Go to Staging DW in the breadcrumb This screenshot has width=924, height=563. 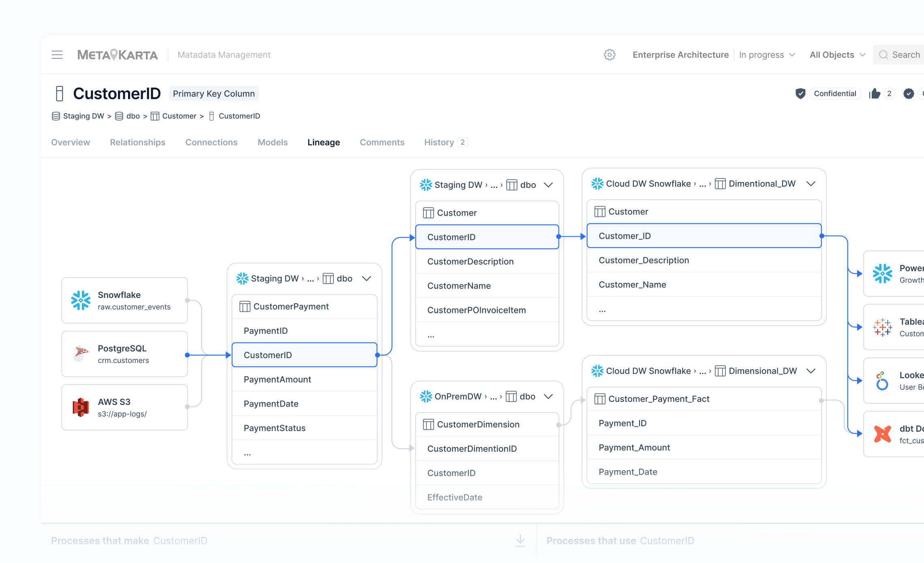point(83,116)
